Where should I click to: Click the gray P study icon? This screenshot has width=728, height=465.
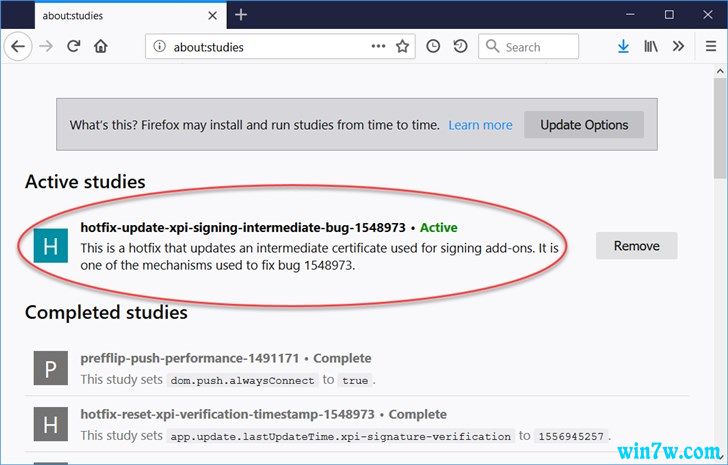(51, 368)
